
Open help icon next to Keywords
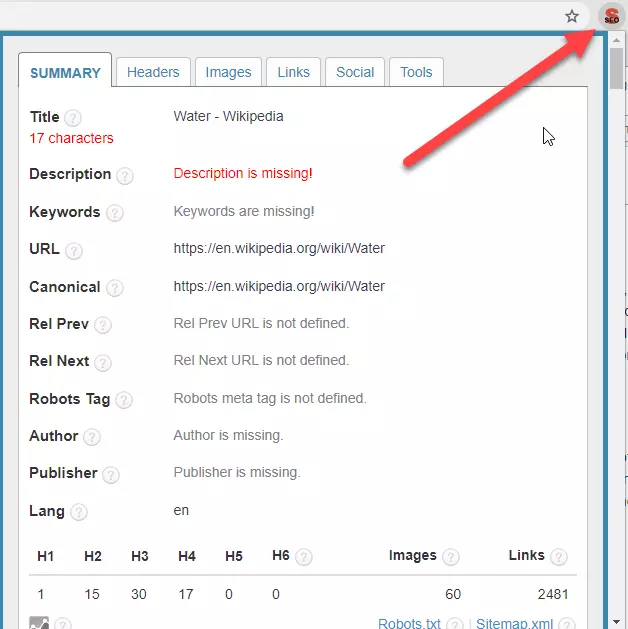pyautogui.click(x=115, y=213)
